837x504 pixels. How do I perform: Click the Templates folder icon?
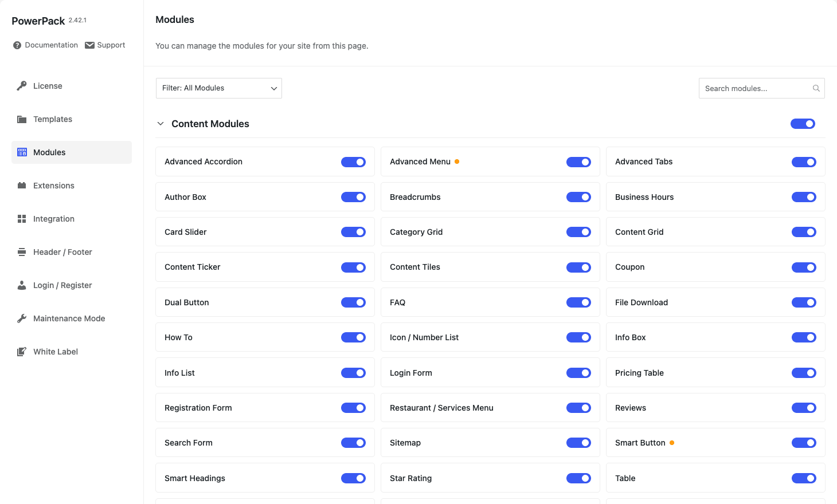22,119
